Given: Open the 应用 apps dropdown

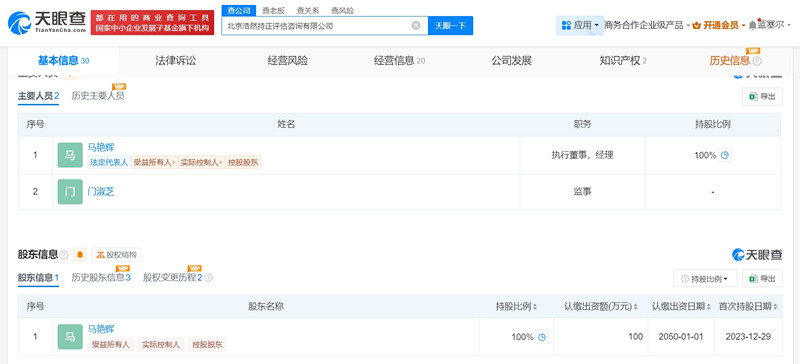Looking at the screenshot, I should (580, 25).
